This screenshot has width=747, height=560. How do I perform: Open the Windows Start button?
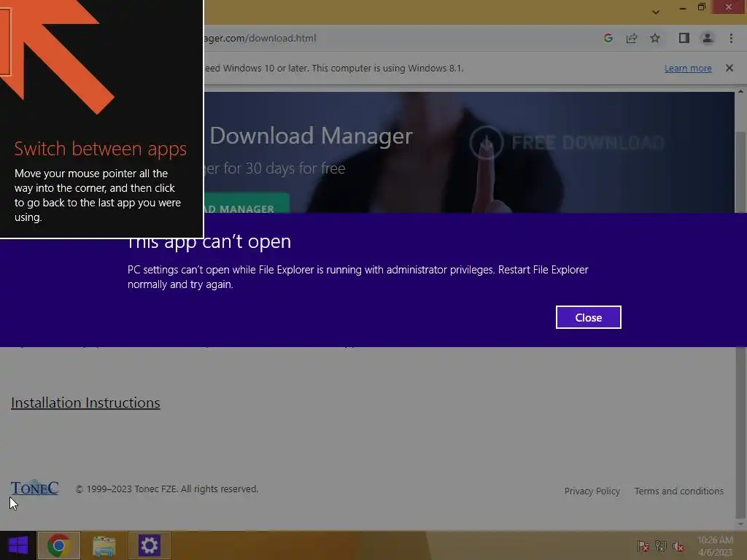[x=18, y=545]
